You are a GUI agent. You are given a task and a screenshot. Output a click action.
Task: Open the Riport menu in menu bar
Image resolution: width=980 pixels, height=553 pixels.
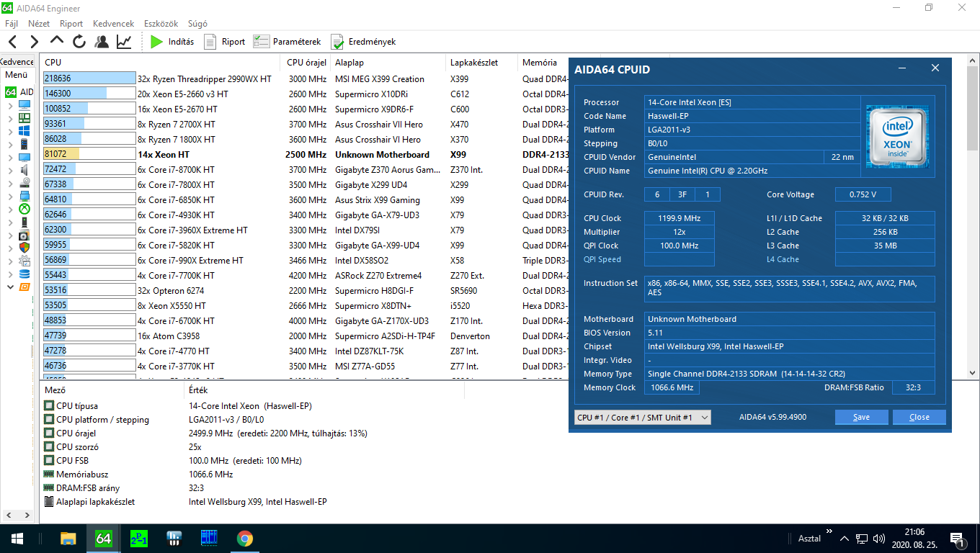71,24
